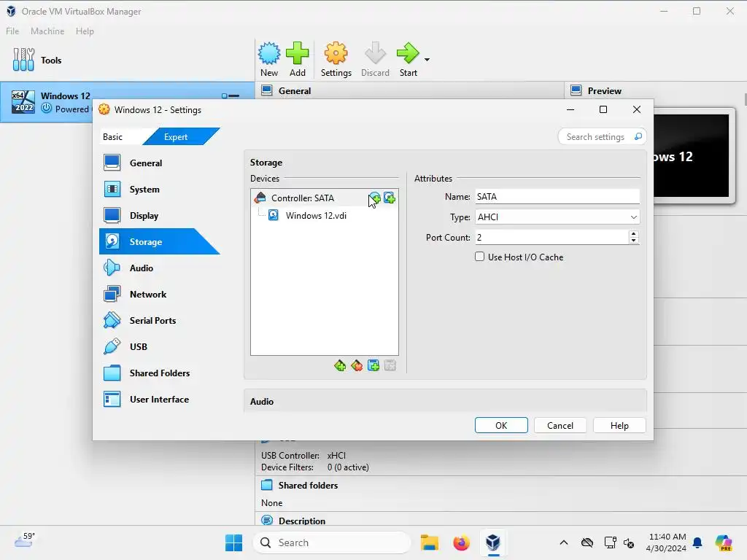747x560 pixels.
Task: Open the controller Type dropdown showing AHCI
Action: (x=557, y=217)
